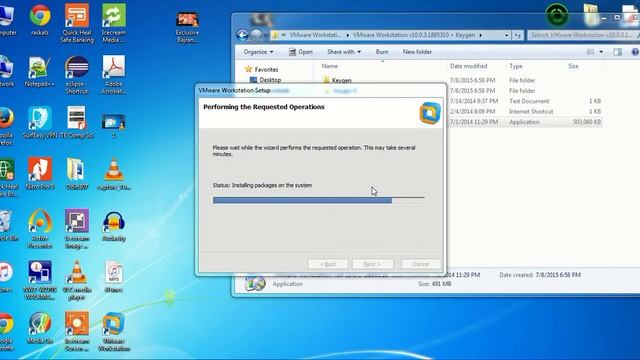640x360 pixels.
Task: Open Icecream Screen Recorder desktop shortcut
Action: click(77, 331)
